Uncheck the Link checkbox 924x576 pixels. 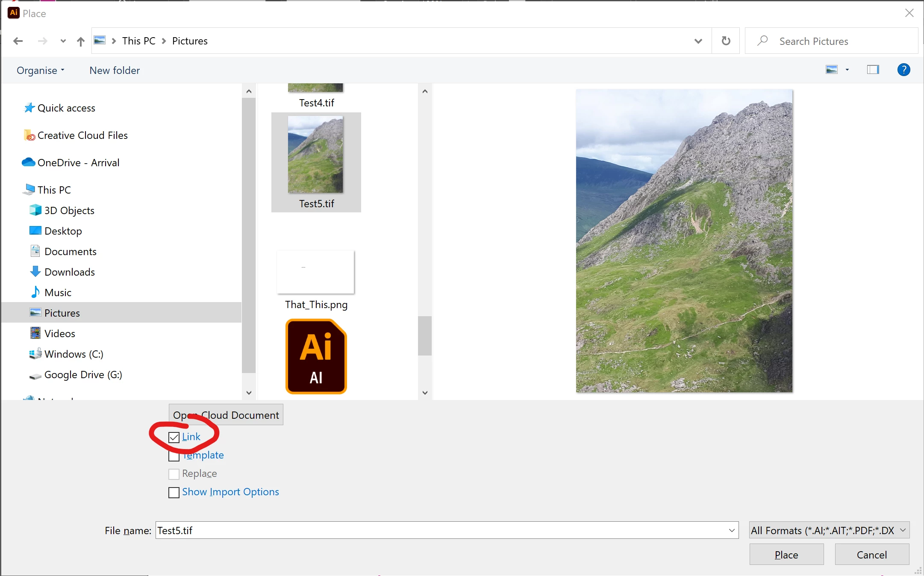174,437
